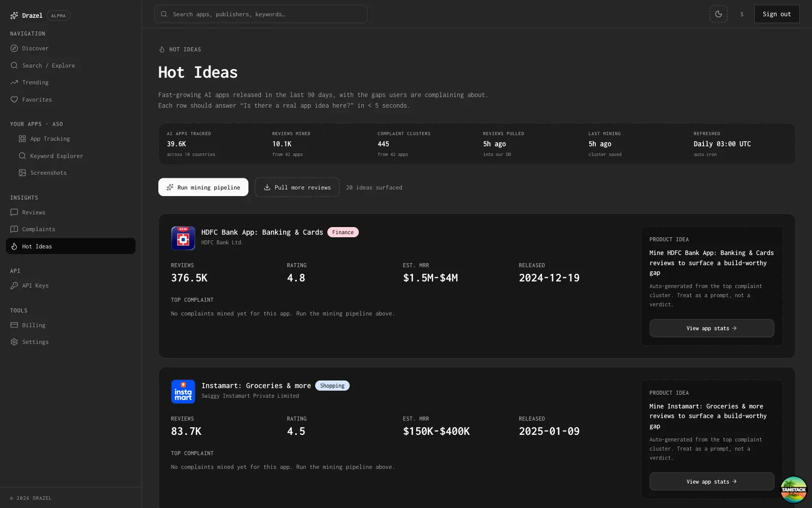Screen dimensions: 812x508
Task: Click the download icon on Pull more reviews
Action: coord(267,187)
